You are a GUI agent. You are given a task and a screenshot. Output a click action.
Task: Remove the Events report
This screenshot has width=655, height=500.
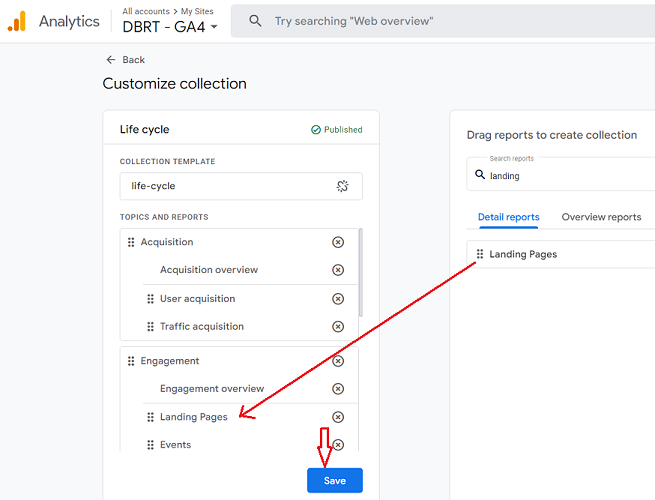338,445
